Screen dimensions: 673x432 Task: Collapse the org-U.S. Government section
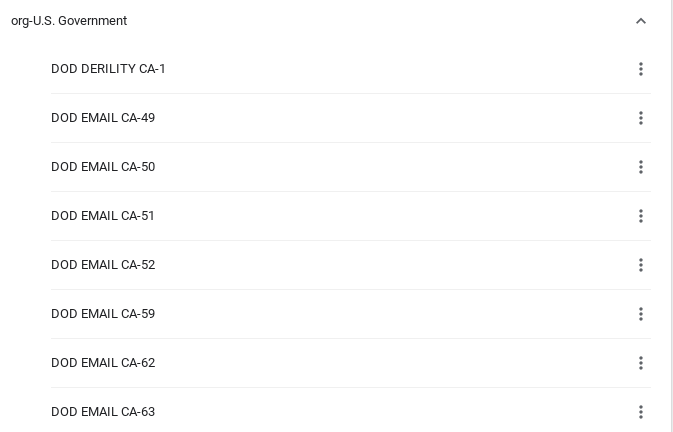coord(641,21)
